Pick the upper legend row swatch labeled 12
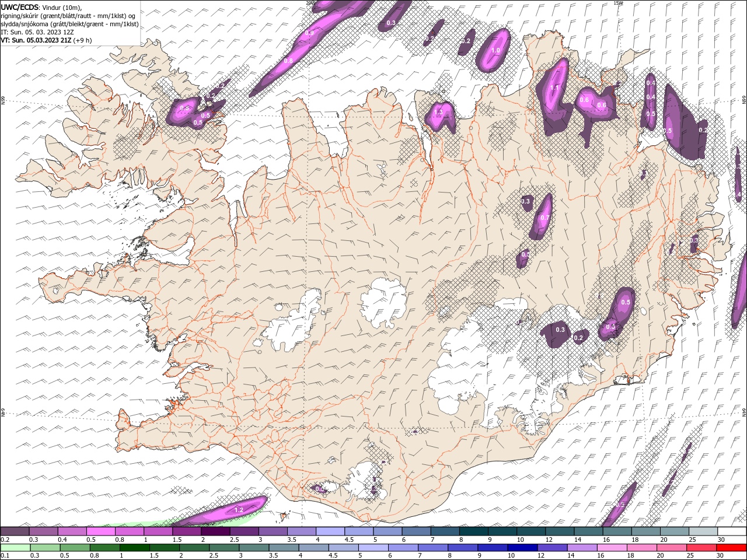 pos(560,531)
